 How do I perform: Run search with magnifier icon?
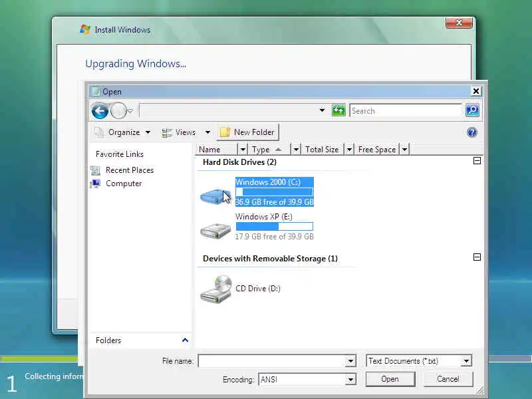coord(472,110)
